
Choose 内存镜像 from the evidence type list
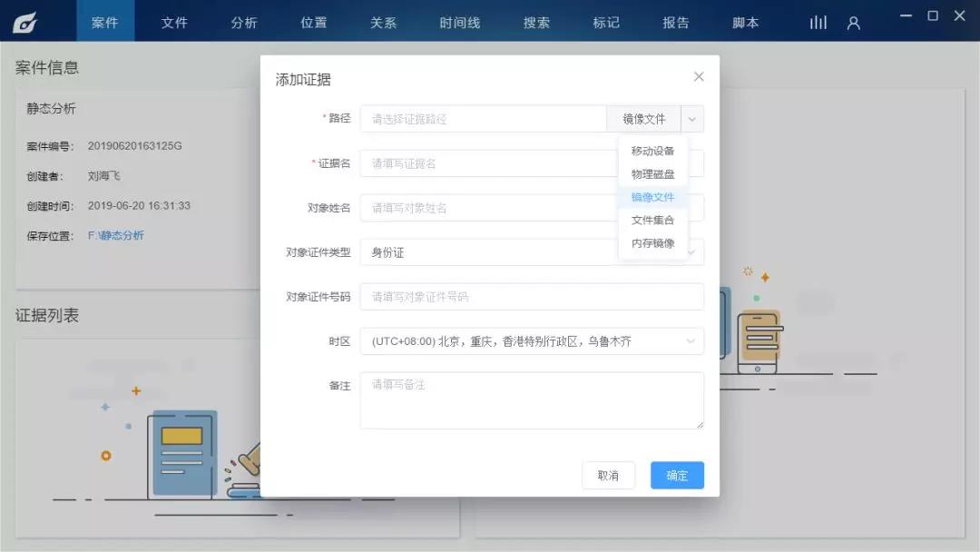point(652,241)
